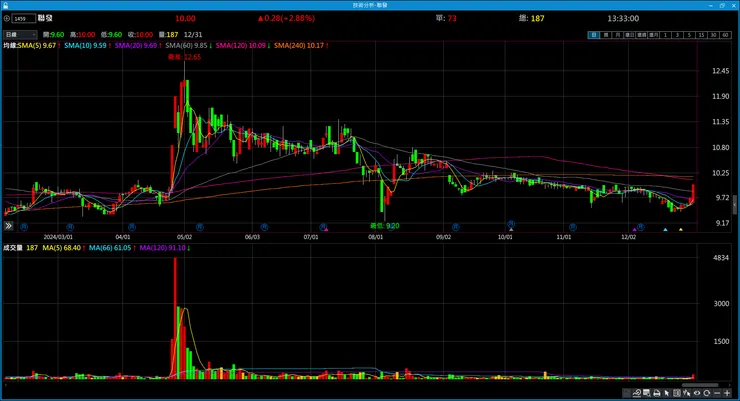Click the vertical handle on right chart edge
The height and width of the screenshot is (401, 740).
(734, 205)
